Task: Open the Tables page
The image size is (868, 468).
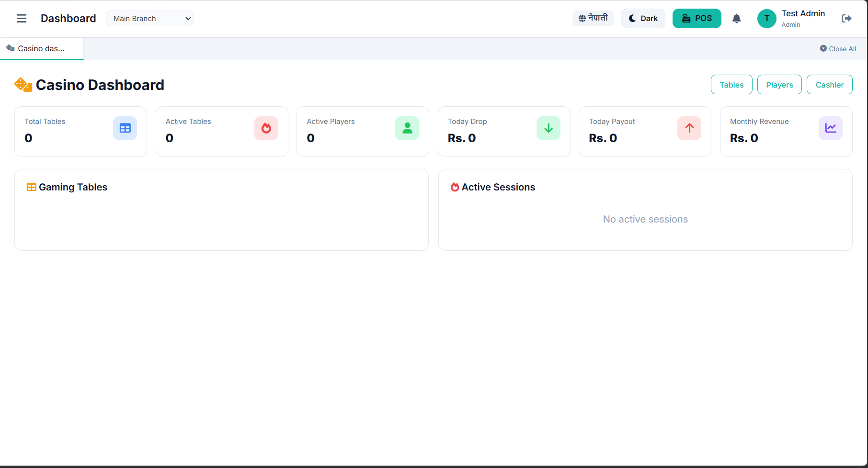Action: [x=731, y=85]
